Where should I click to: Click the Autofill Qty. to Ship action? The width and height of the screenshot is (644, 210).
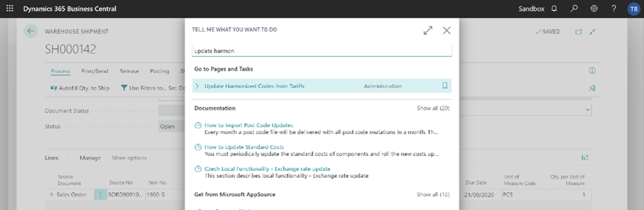[x=80, y=88]
